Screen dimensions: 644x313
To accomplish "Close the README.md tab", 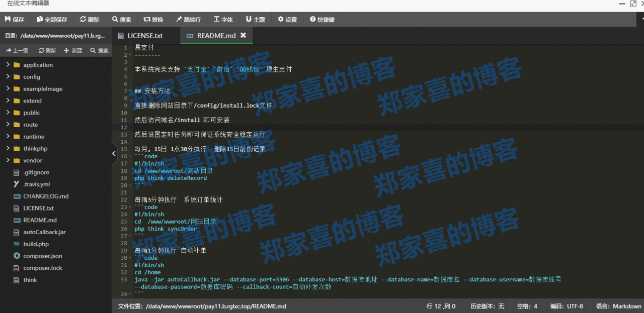I will (244, 35).
